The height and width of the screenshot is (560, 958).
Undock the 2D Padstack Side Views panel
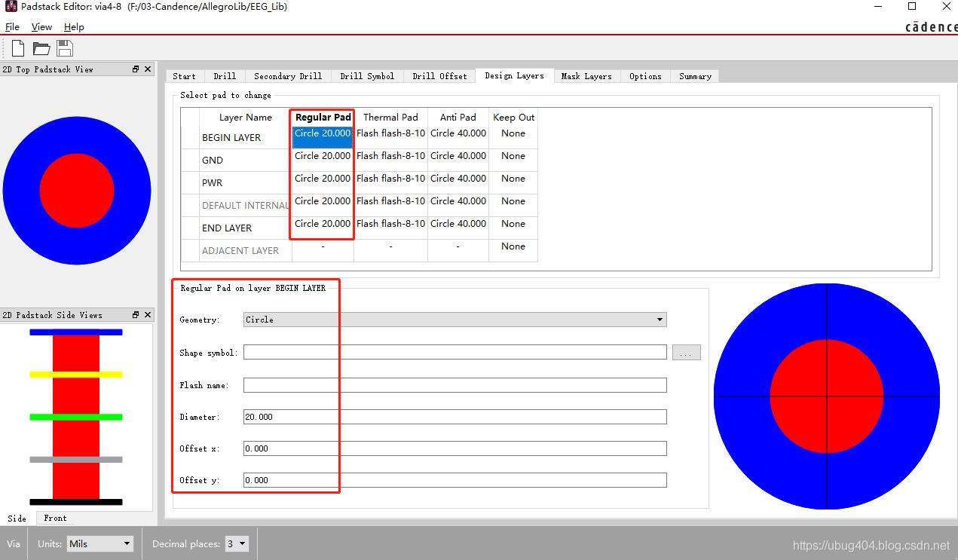click(136, 315)
